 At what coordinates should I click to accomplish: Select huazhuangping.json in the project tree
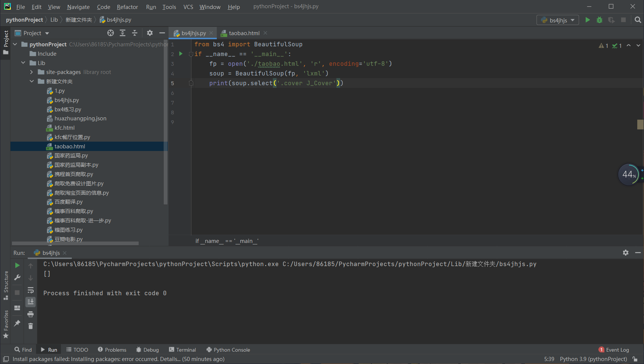[x=80, y=118]
